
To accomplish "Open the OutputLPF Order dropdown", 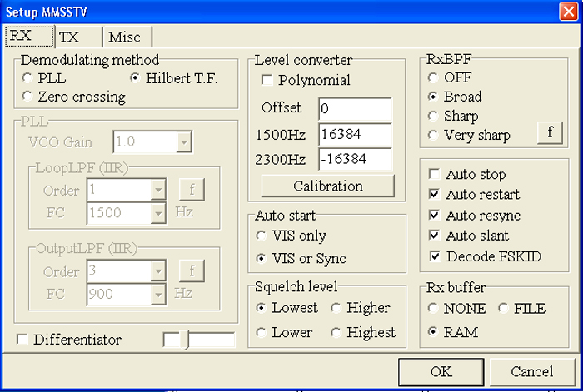I will (158, 271).
